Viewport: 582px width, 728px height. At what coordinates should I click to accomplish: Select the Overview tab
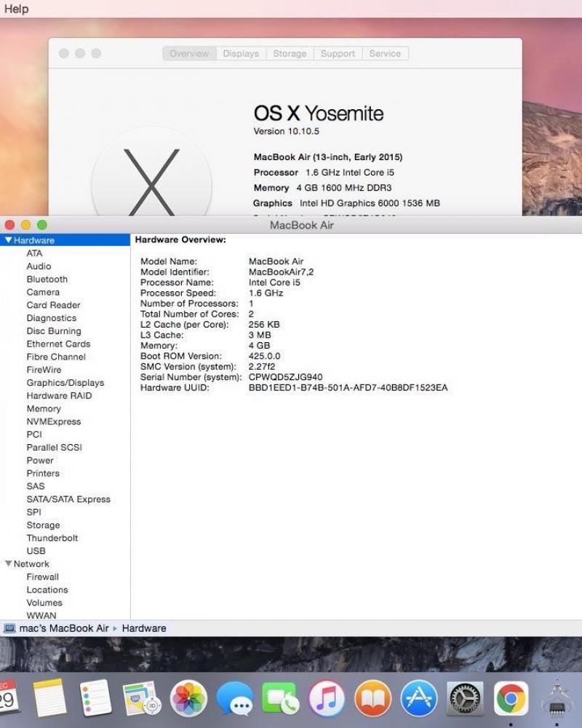[189, 53]
